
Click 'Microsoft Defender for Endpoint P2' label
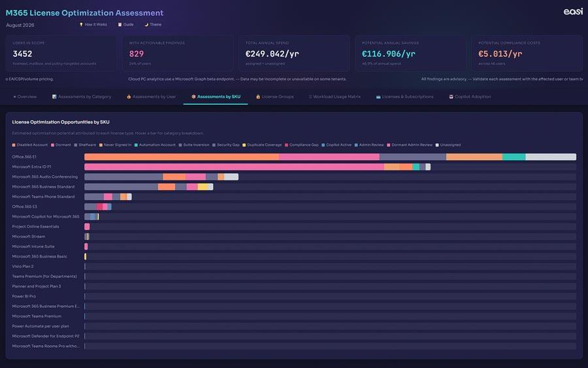46,336
